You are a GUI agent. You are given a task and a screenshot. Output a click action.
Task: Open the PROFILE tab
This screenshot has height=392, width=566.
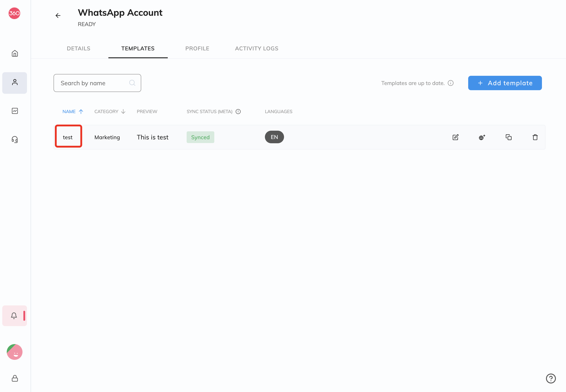[x=197, y=49]
